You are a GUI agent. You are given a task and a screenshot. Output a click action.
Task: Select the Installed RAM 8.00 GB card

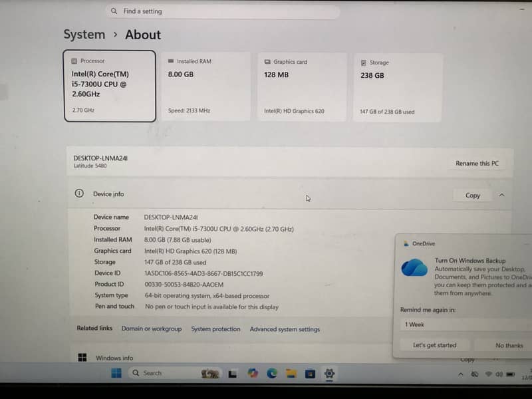coord(206,86)
